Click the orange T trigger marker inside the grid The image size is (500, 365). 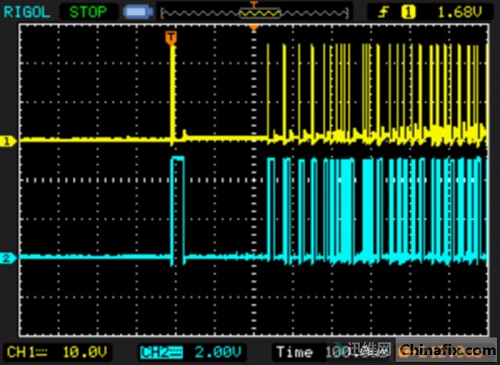point(171,38)
